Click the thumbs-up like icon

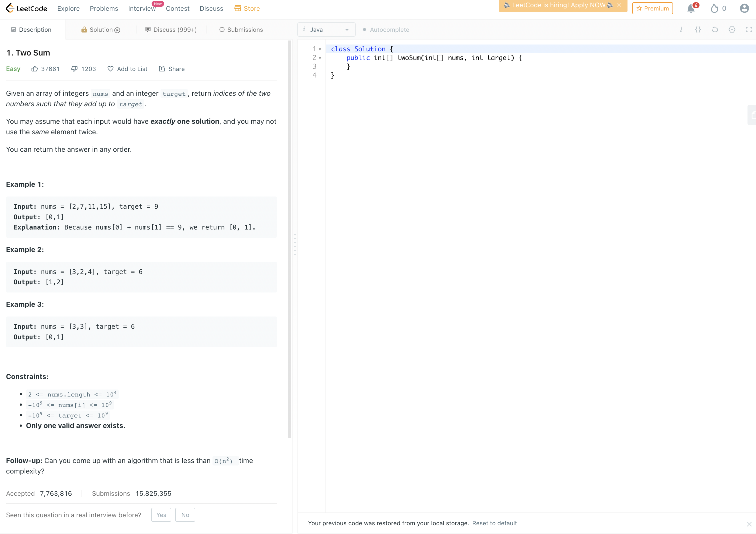click(x=34, y=69)
